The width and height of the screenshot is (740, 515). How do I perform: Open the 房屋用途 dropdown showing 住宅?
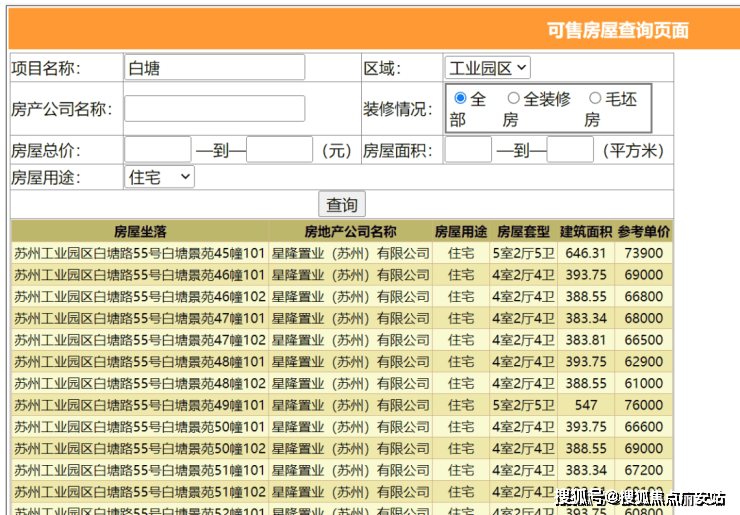(159, 177)
